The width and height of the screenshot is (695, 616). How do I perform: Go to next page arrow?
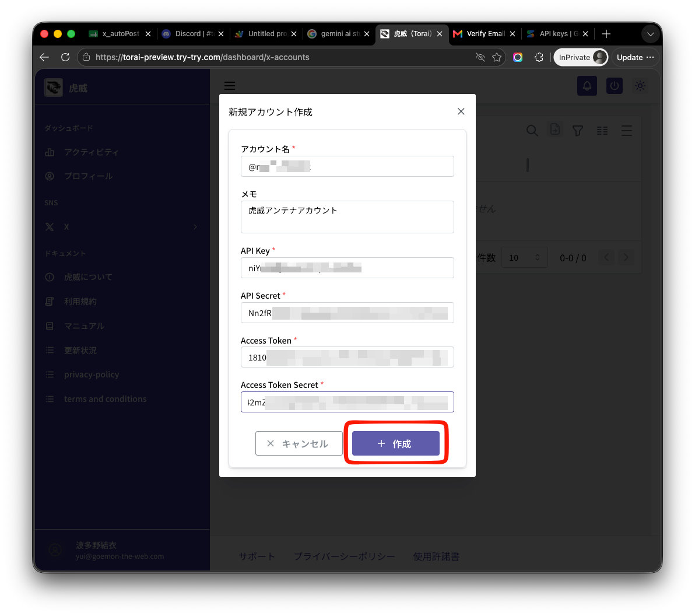(x=626, y=257)
